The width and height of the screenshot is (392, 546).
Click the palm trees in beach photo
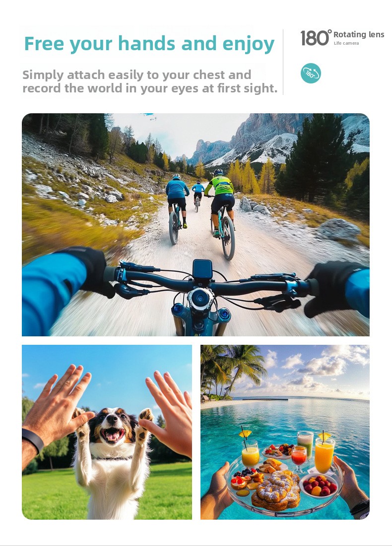[x=231, y=370]
